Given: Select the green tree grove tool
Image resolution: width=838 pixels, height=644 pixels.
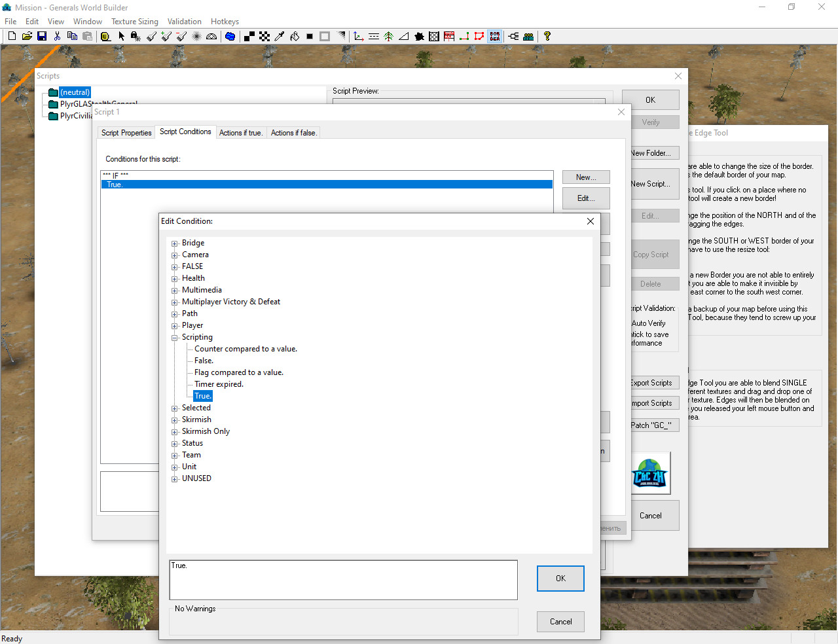Looking at the screenshot, I should coord(389,37).
